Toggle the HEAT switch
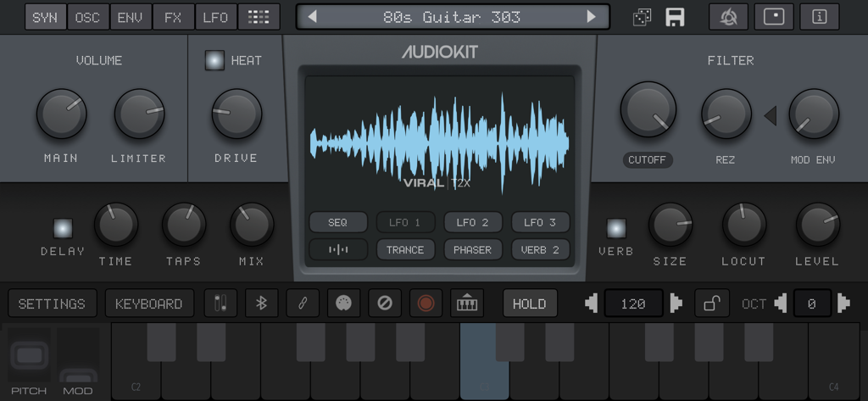This screenshot has height=401, width=868. click(x=214, y=60)
